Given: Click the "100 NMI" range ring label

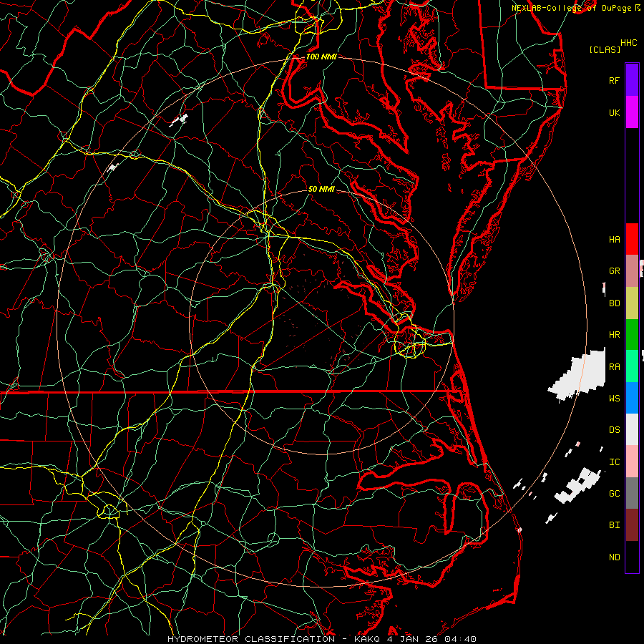Looking at the screenshot, I should [321, 57].
